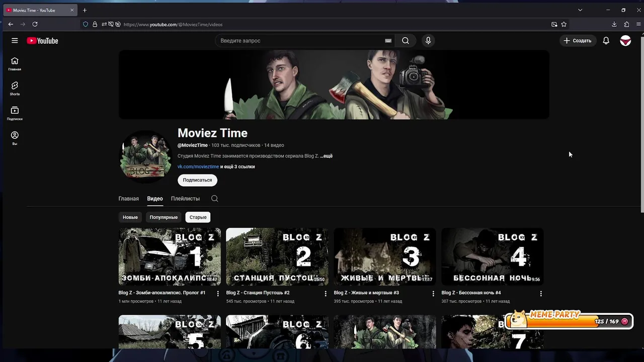The height and width of the screenshot is (362, 644).
Task: Open a new browser tab
Action: (85, 10)
